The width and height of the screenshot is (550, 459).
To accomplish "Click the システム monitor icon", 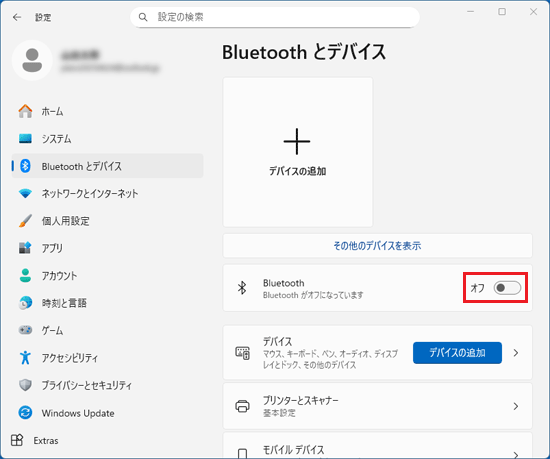I will [25, 139].
